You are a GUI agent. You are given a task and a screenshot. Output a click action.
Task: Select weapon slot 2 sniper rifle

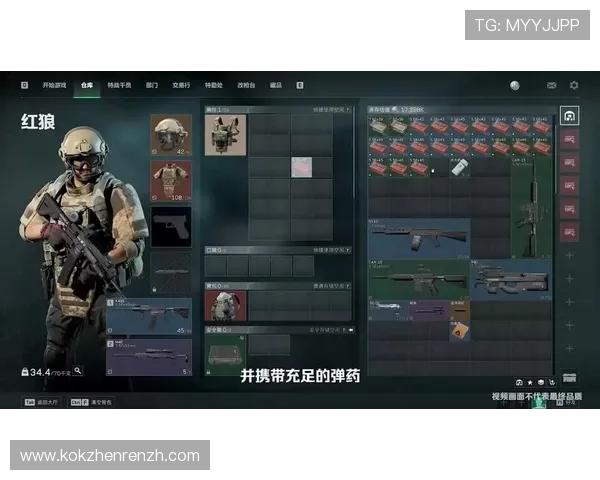[149, 357]
